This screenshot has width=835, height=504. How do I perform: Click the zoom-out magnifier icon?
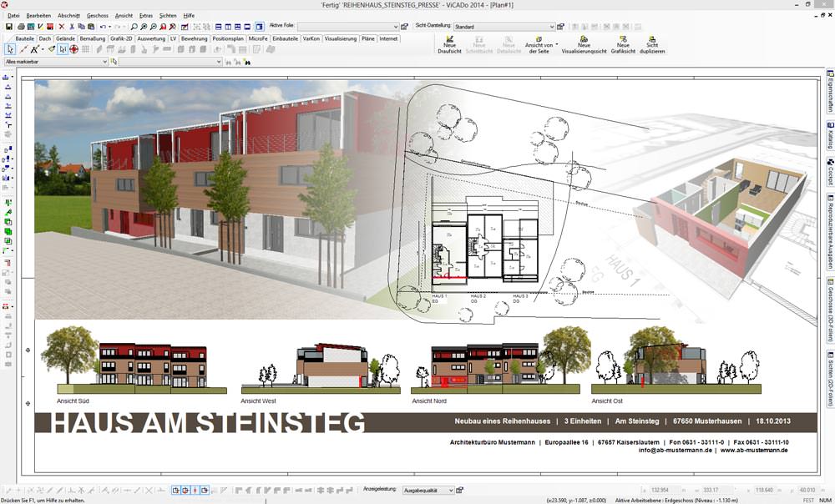(x=154, y=27)
